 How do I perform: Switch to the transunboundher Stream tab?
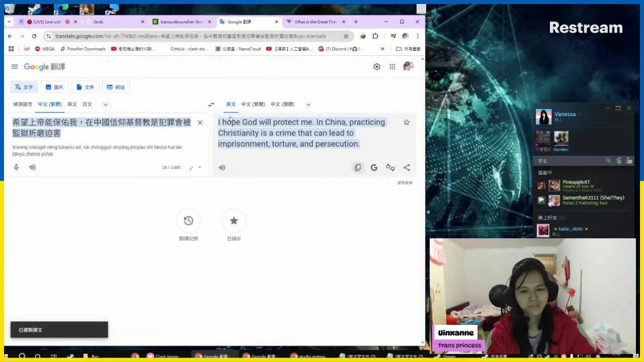click(x=182, y=22)
